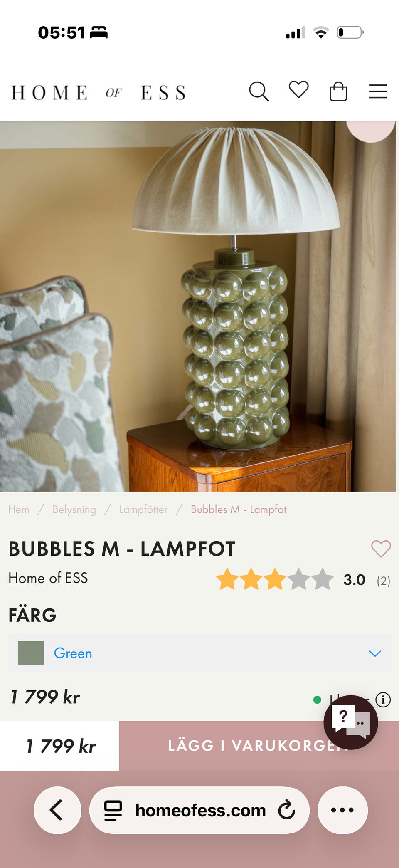Show stock info icon
Viewport: 399px width, 868px height.
pos(383,700)
